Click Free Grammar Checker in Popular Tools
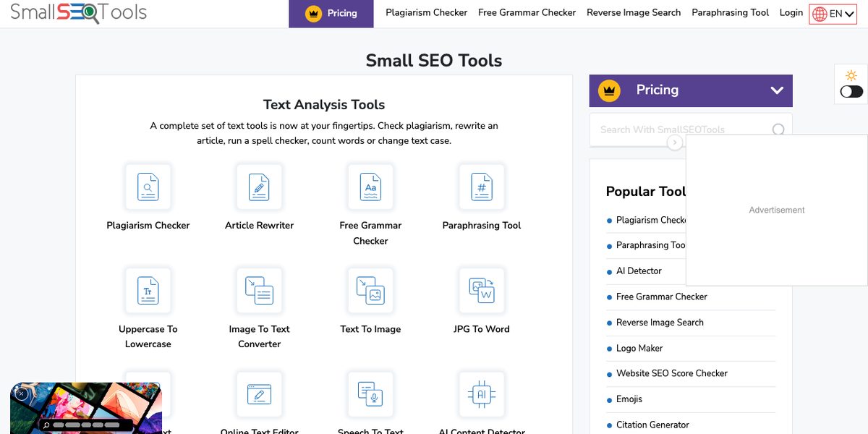This screenshot has width=868, height=434. click(x=662, y=297)
